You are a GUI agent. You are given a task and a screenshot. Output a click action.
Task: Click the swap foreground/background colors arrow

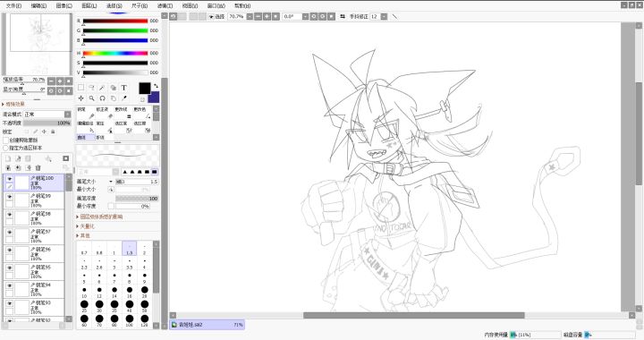tap(156, 86)
